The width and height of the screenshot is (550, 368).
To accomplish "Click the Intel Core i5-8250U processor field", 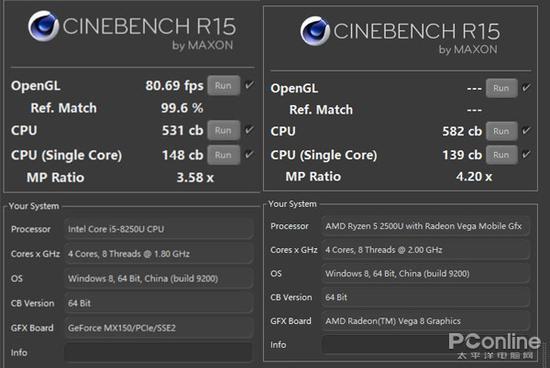I will point(159,229).
